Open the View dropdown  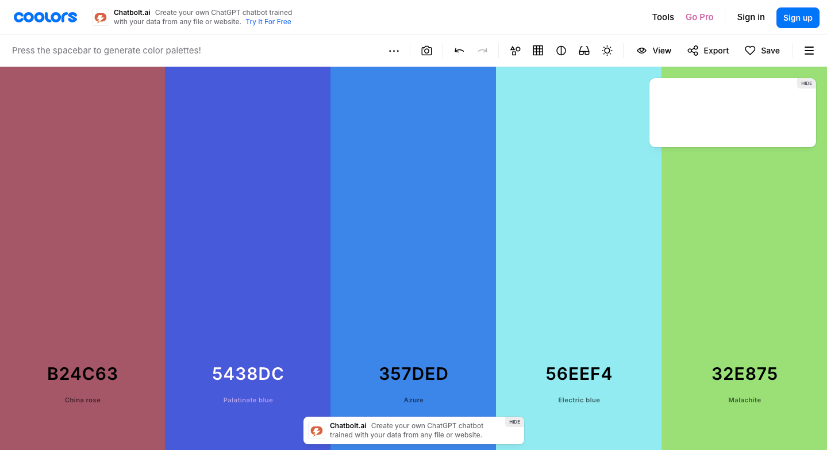tap(654, 50)
